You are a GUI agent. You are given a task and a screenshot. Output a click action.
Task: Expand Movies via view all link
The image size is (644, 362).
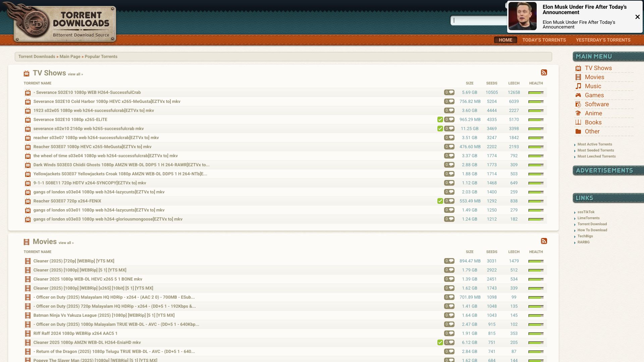click(x=66, y=243)
